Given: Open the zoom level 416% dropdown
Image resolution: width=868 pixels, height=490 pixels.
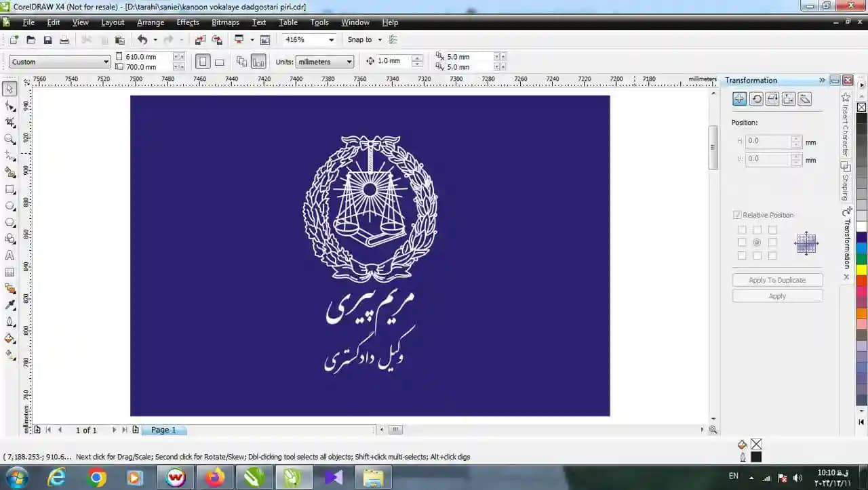Looking at the screenshot, I should [x=332, y=40].
